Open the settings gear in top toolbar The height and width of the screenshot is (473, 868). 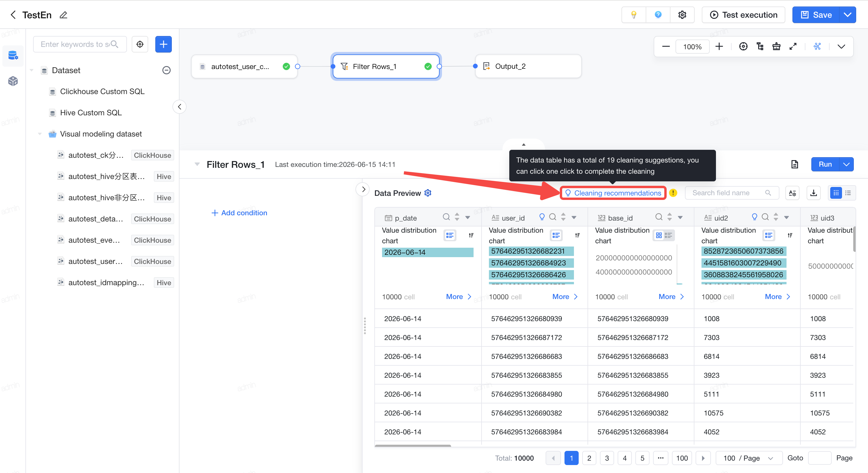[x=682, y=15]
